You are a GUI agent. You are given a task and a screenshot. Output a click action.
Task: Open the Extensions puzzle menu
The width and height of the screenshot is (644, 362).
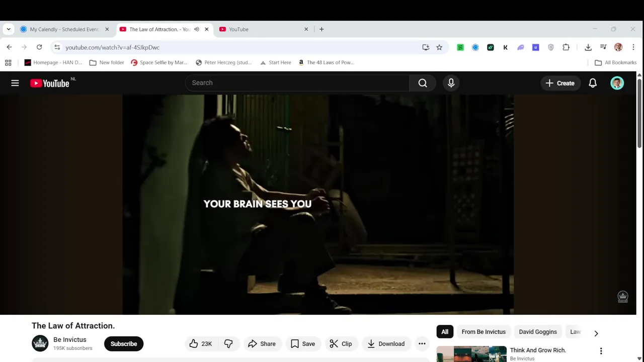pyautogui.click(x=566, y=47)
